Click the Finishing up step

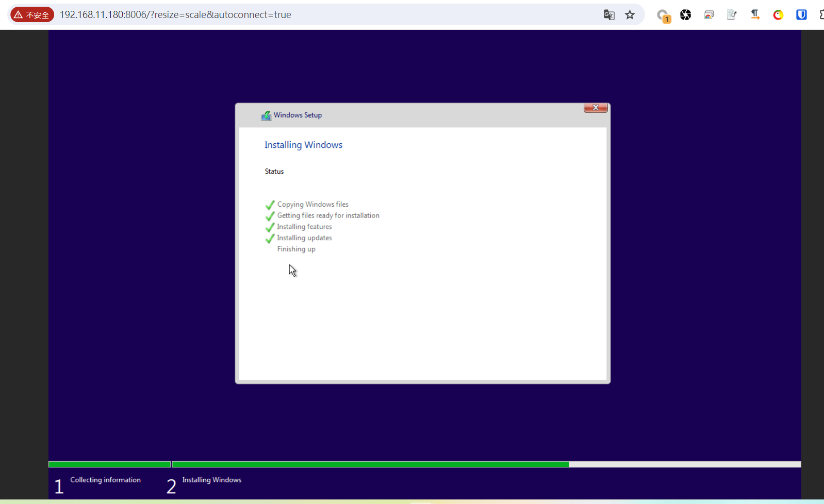tap(296, 249)
